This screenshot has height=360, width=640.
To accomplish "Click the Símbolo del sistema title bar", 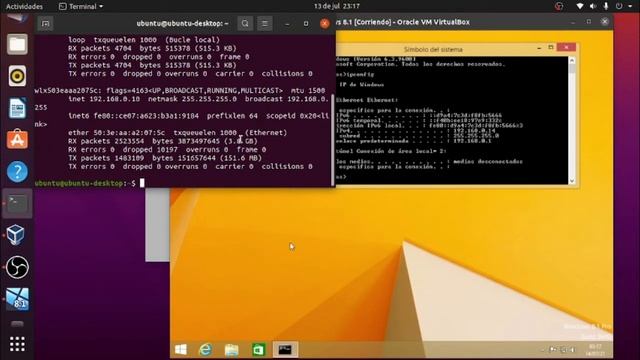I will point(433,49).
